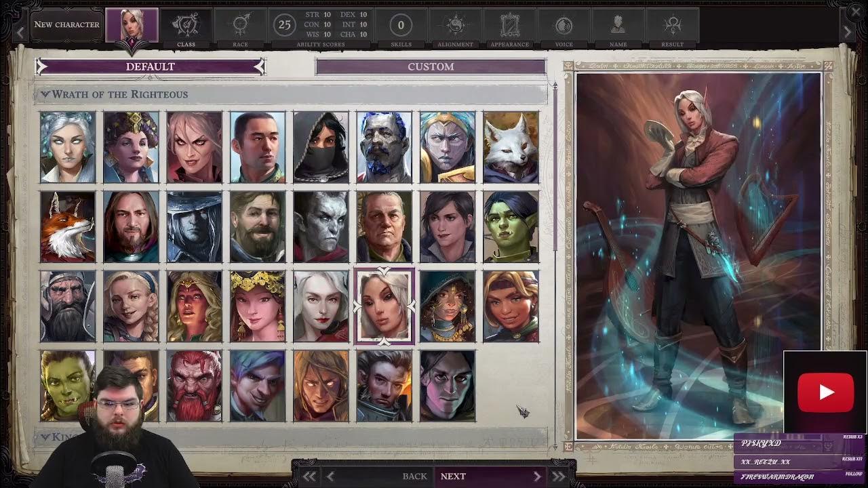Image resolution: width=868 pixels, height=488 pixels.
Task: Pick the long-haired brown-bearded man portrait
Action: (131, 226)
